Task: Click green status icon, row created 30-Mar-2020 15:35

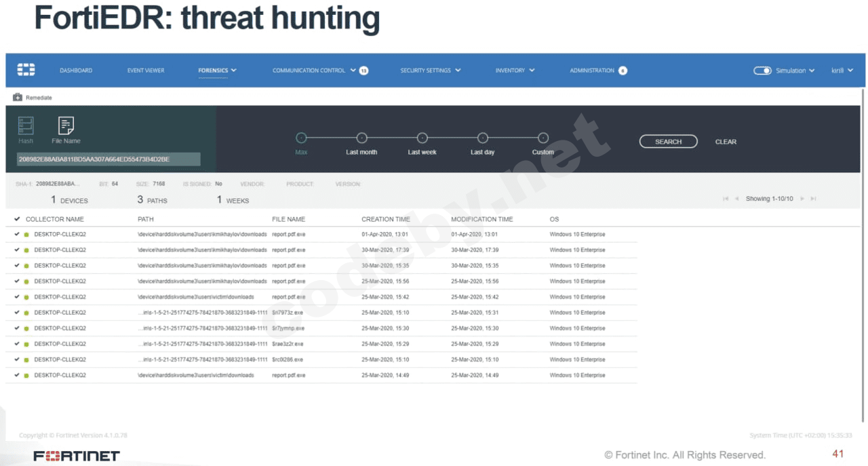Action: pos(26,266)
